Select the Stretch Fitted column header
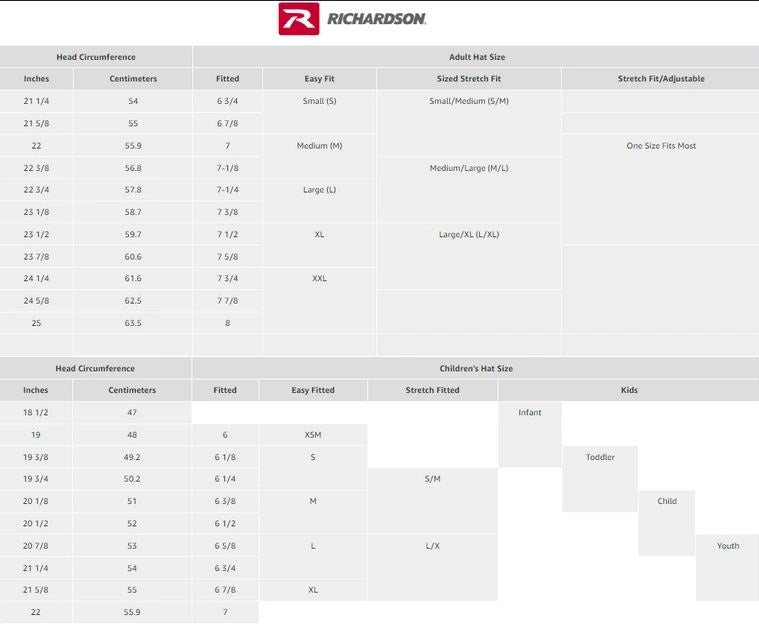 point(433,390)
